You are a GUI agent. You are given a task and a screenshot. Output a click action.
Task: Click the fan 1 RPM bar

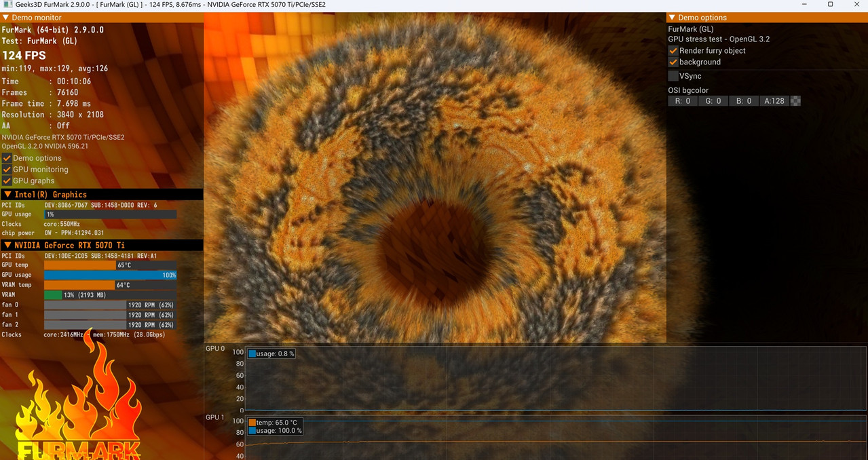click(x=110, y=315)
